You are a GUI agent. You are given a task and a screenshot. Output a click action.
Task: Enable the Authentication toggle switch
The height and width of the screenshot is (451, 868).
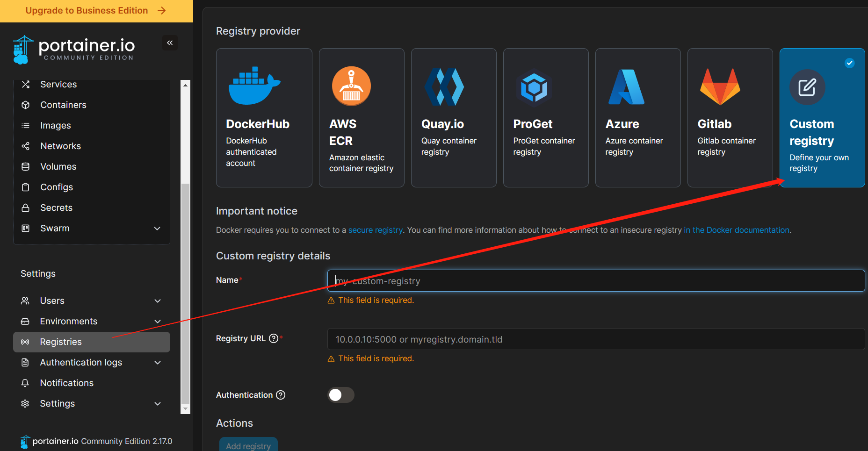click(x=340, y=395)
